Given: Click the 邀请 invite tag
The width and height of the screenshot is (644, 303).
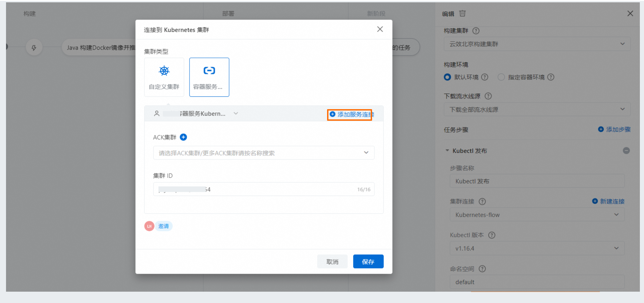Looking at the screenshot, I should [164, 226].
